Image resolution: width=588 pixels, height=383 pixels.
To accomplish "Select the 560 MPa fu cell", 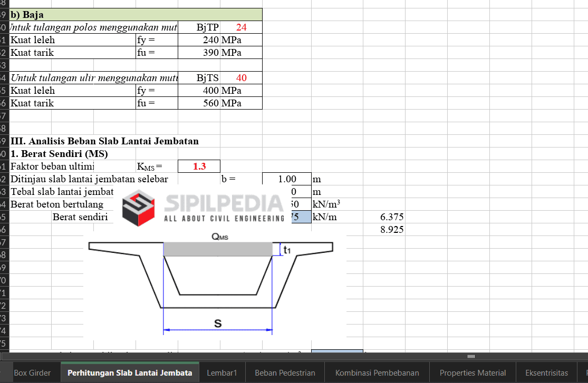I will point(199,103).
